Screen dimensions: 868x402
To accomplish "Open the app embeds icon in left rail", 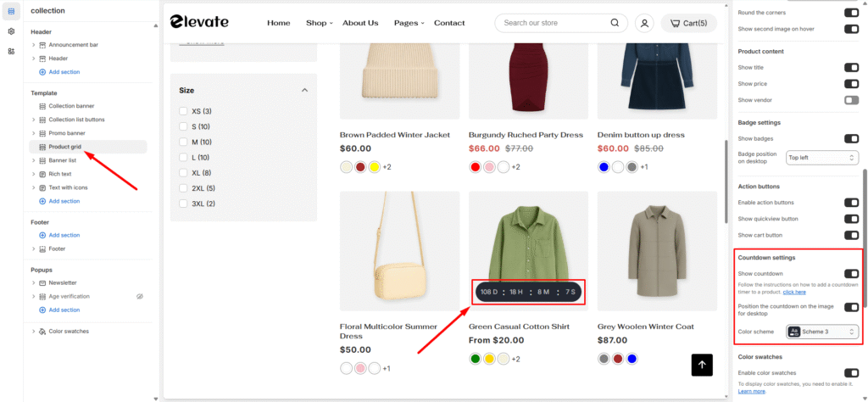I will coord(11,52).
